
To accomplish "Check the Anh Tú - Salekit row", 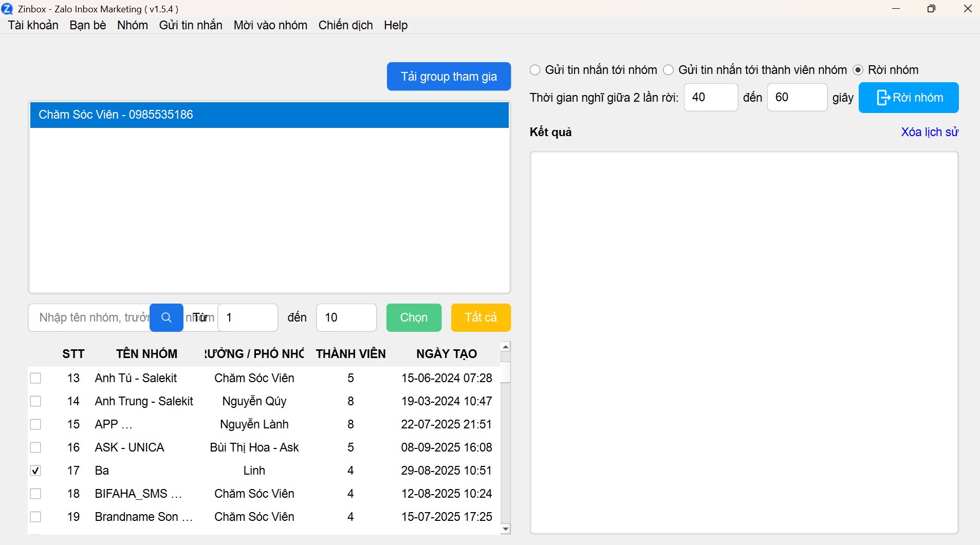I will tap(35, 378).
